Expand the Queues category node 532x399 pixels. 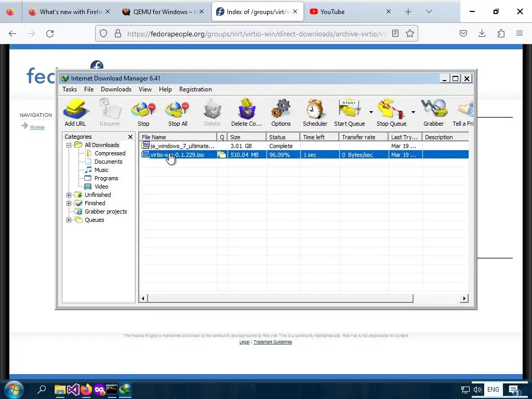69,220
